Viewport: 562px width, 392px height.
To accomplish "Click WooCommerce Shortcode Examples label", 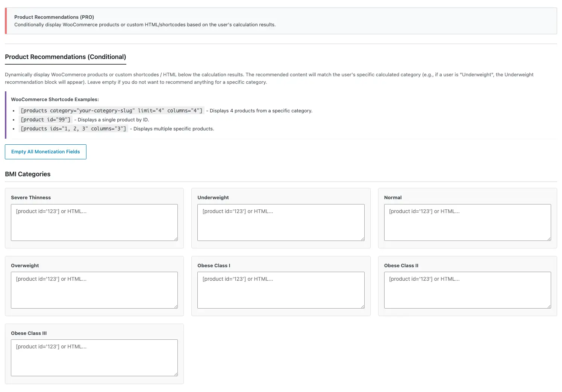I will point(55,99).
